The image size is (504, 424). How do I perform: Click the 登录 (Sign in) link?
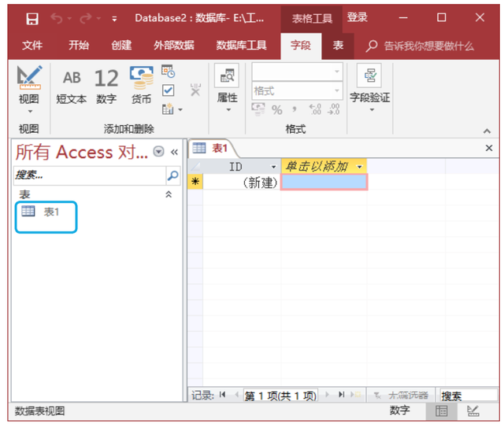tap(357, 17)
